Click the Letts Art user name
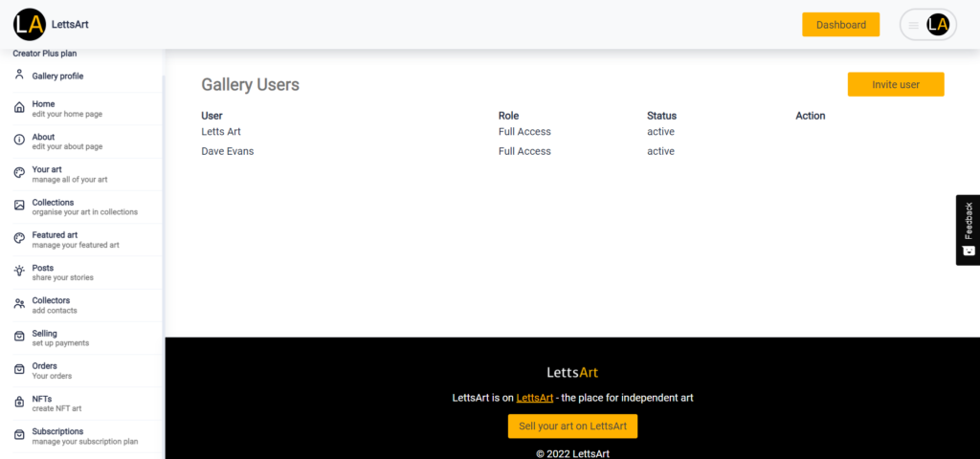Image resolution: width=980 pixels, height=459 pixels. tap(221, 132)
